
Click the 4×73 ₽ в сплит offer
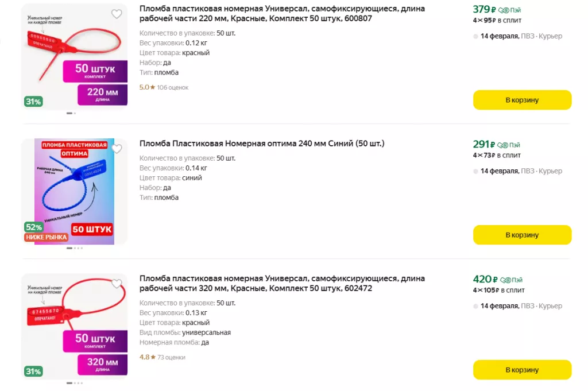point(497,155)
